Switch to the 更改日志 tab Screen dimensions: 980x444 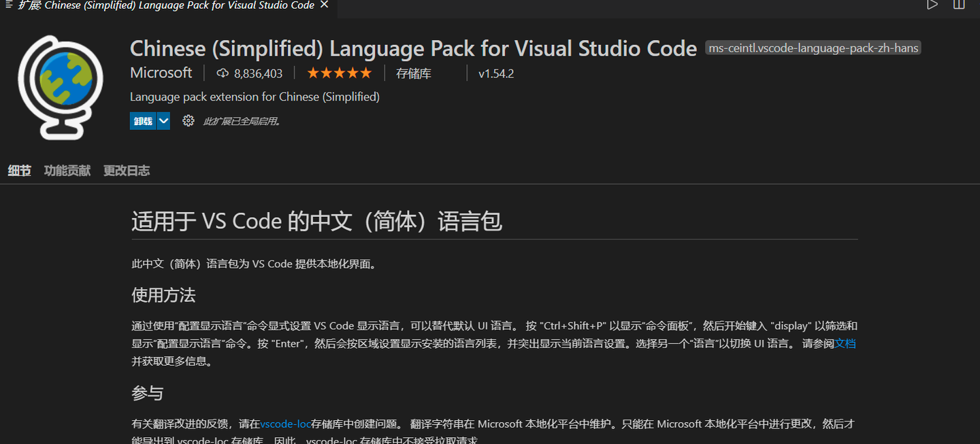pos(126,171)
